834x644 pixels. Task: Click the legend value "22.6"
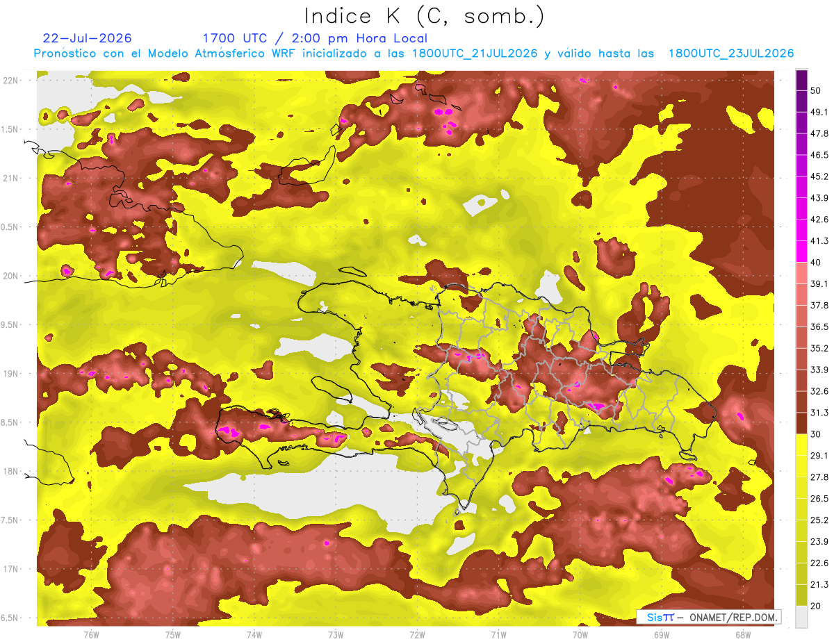point(819,563)
